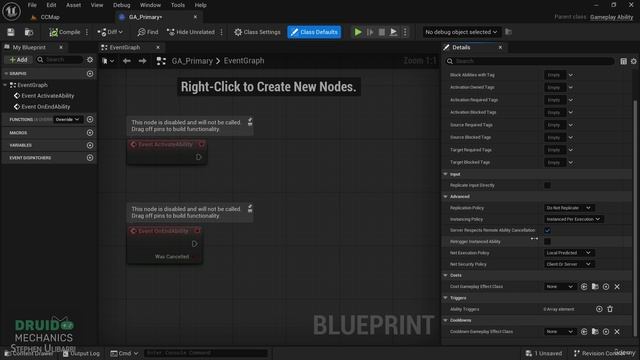Image resolution: width=640 pixels, height=360 pixels.
Task: Add a new function with plus icon
Action: (90, 120)
